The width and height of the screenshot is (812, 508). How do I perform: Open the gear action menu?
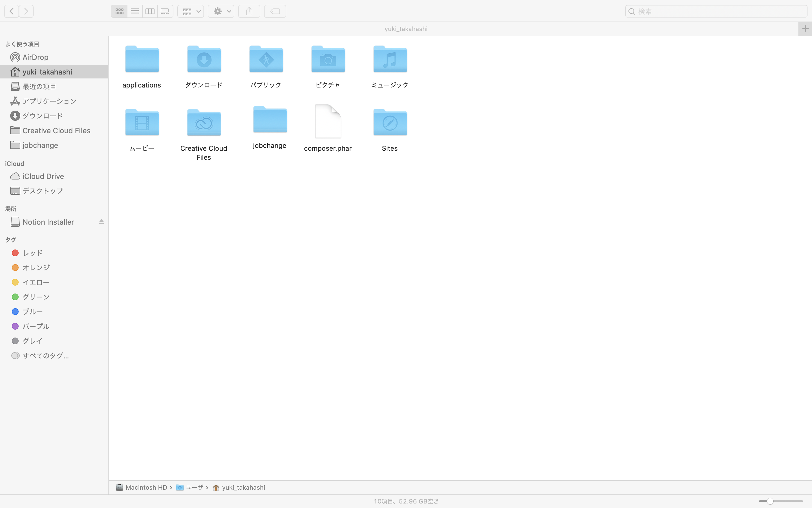[221, 11]
